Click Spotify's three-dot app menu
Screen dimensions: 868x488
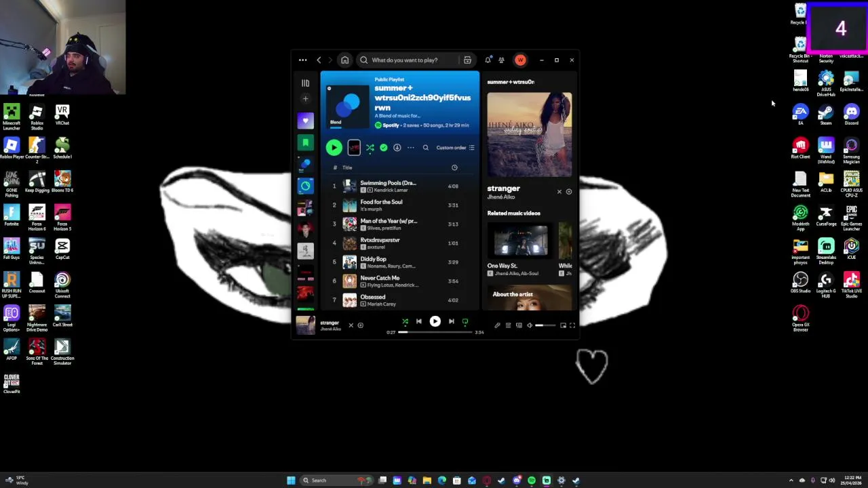point(302,60)
